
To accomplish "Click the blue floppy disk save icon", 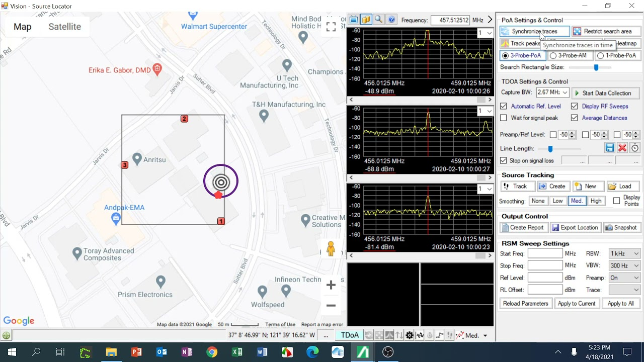I will [609, 148].
